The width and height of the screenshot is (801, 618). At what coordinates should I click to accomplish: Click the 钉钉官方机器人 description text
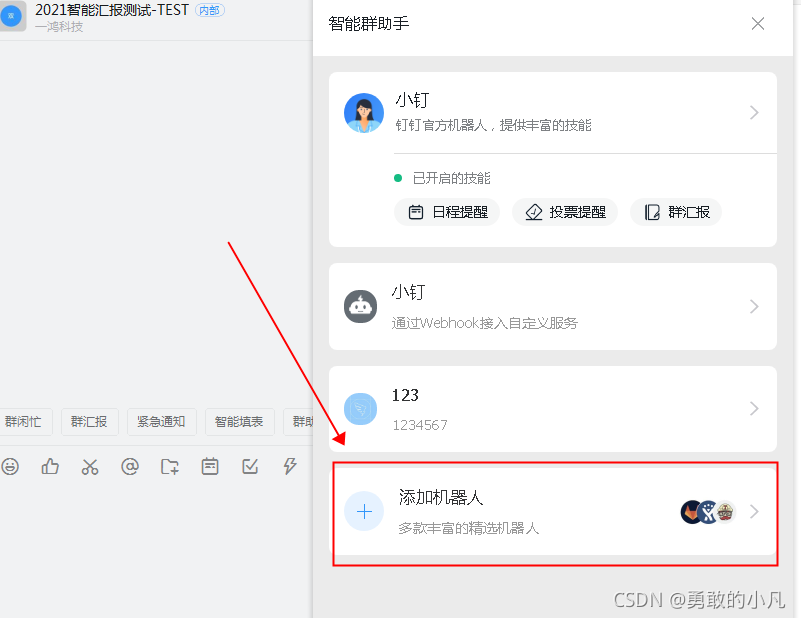[493, 125]
